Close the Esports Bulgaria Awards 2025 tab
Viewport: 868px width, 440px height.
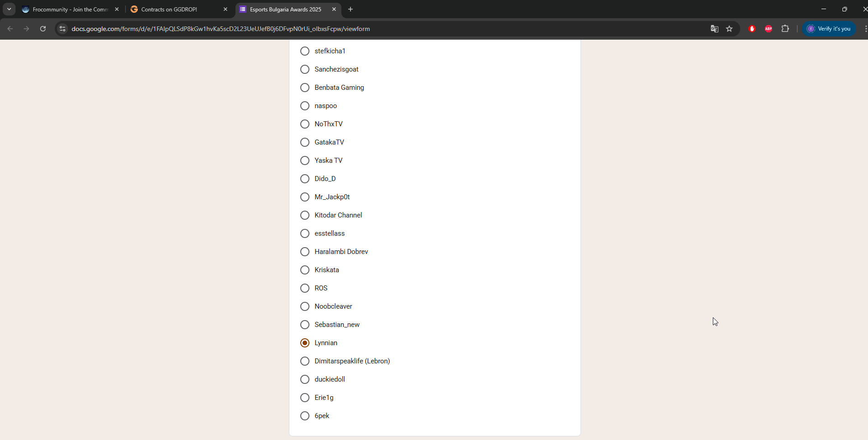[334, 9]
